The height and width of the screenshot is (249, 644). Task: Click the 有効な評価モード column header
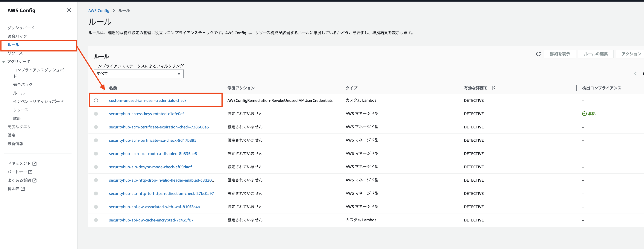(x=479, y=88)
